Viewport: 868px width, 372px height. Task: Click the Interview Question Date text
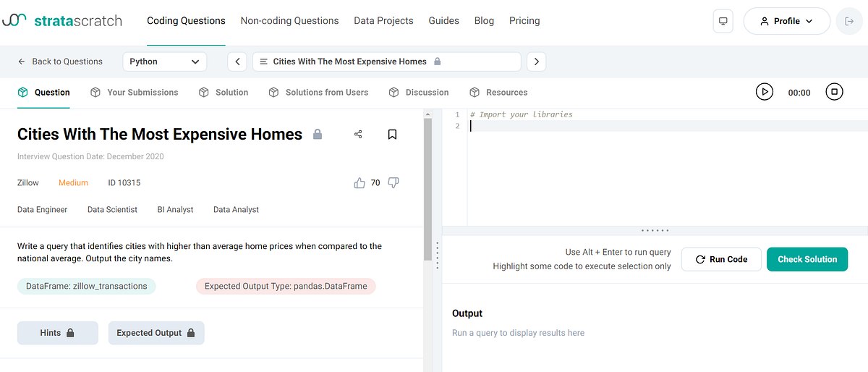coord(90,156)
